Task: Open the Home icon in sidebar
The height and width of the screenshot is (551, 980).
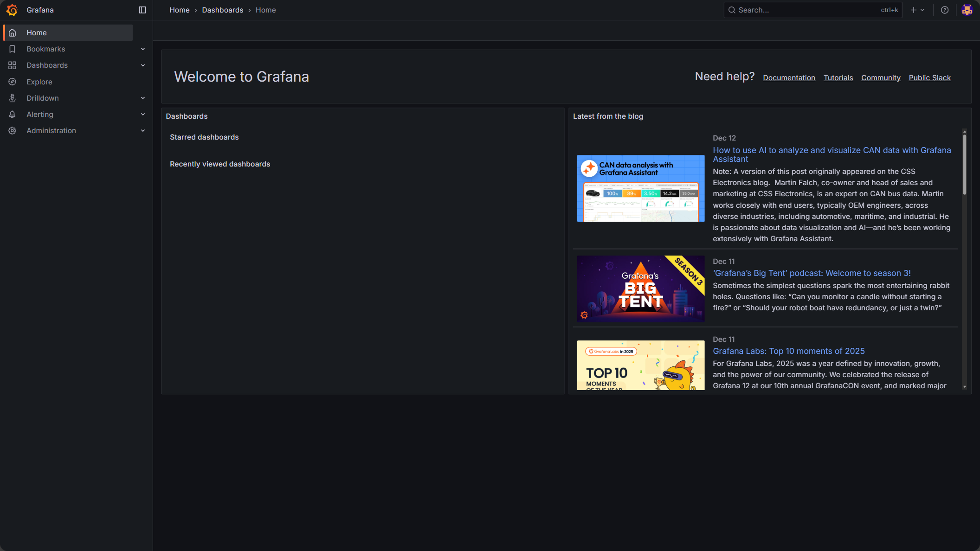Action: 13,32
